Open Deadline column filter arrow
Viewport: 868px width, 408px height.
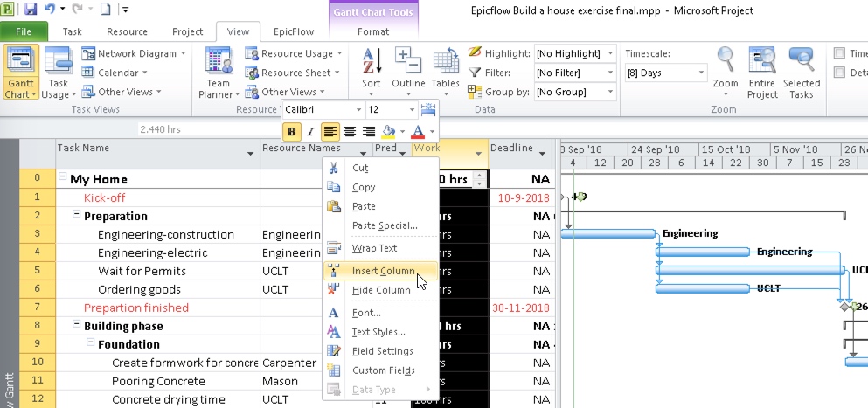pyautogui.click(x=543, y=154)
